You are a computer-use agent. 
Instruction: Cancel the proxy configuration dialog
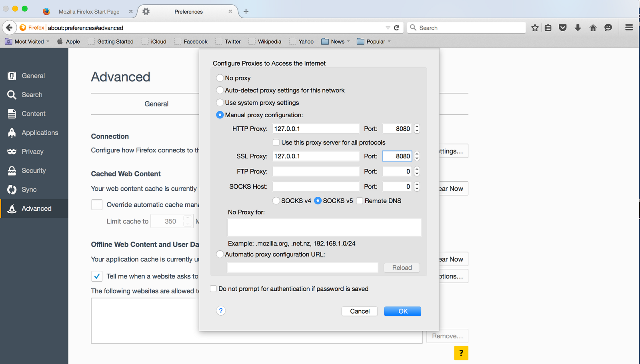360,311
